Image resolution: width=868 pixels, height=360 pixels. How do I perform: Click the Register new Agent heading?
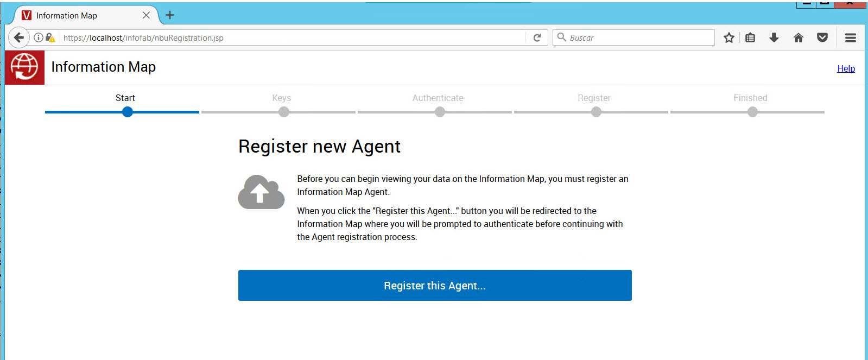(319, 147)
